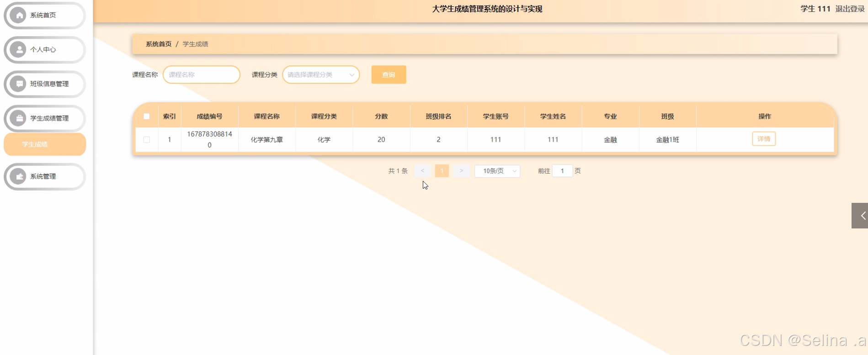Click the 共 1 条 total count text
This screenshot has height=355, width=868.
398,171
